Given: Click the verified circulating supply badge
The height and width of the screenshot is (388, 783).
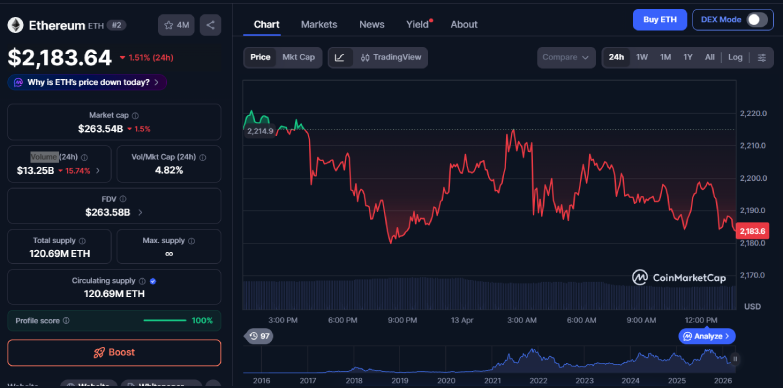Looking at the screenshot, I should pos(153,281).
